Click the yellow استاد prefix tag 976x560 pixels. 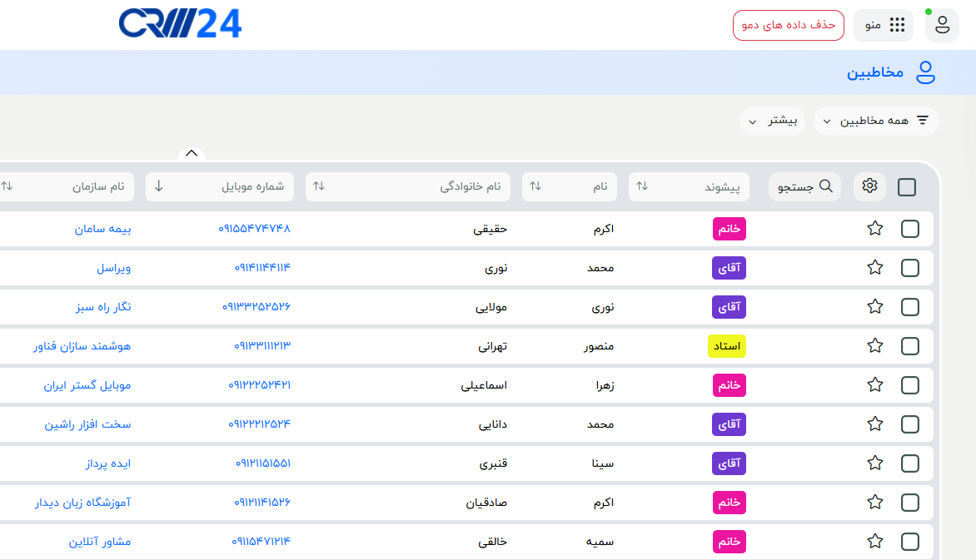coord(726,346)
